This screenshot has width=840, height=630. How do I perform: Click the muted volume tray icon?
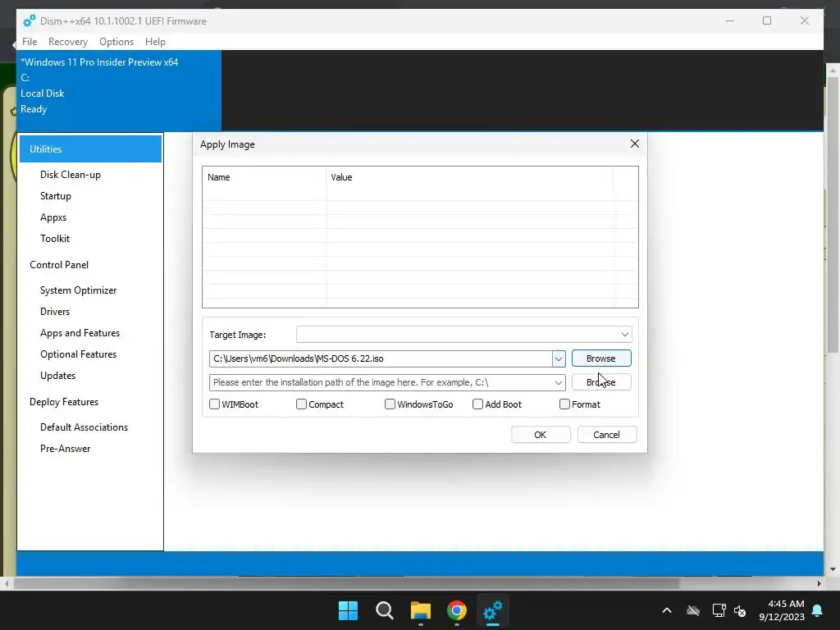[740, 610]
